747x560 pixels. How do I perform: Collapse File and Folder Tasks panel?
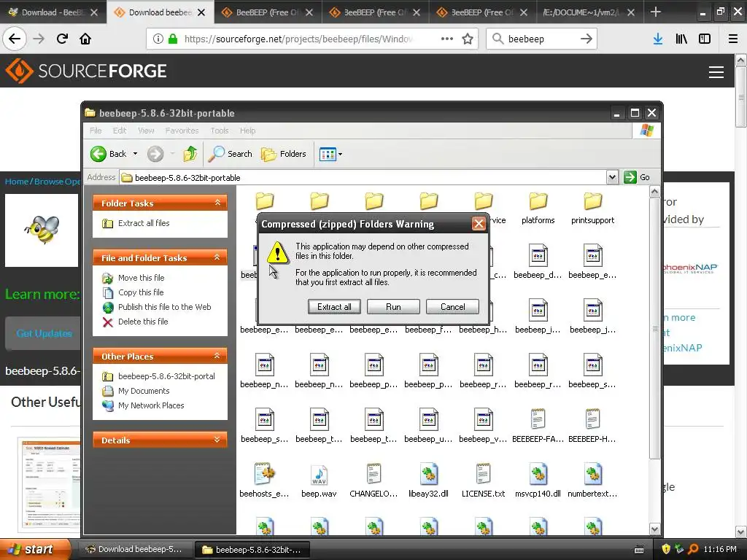(217, 257)
